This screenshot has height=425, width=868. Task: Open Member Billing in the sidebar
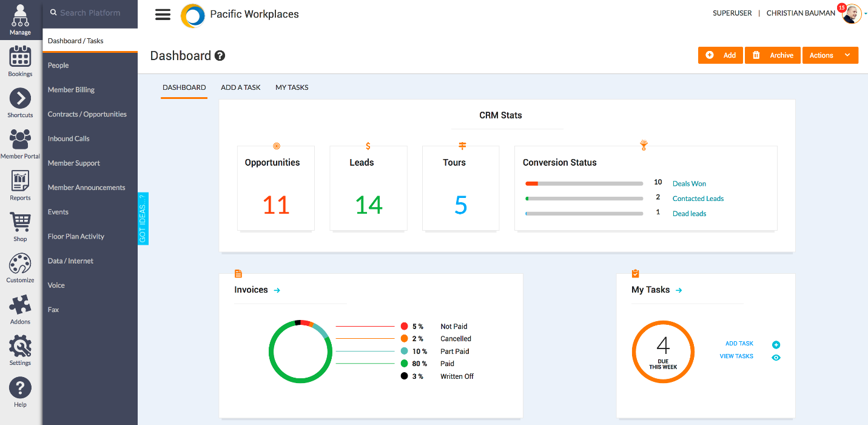coord(72,89)
